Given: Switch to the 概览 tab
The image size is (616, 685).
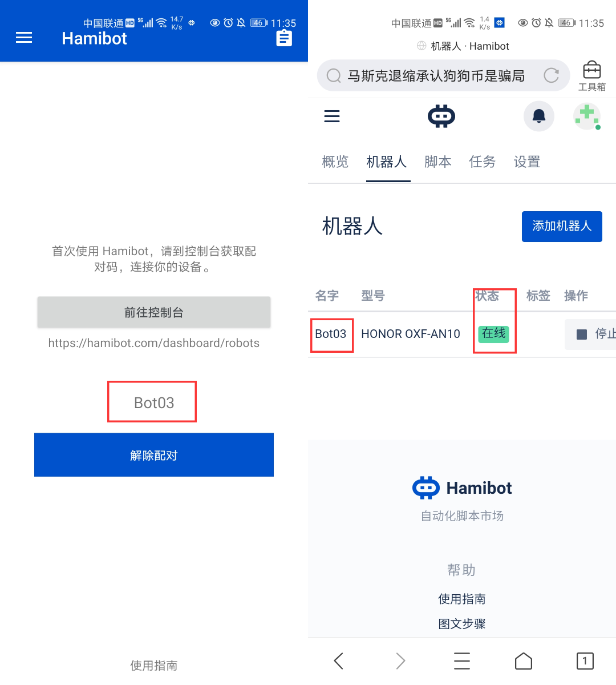Looking at the screenshot, I should click(x=335, y=162).
